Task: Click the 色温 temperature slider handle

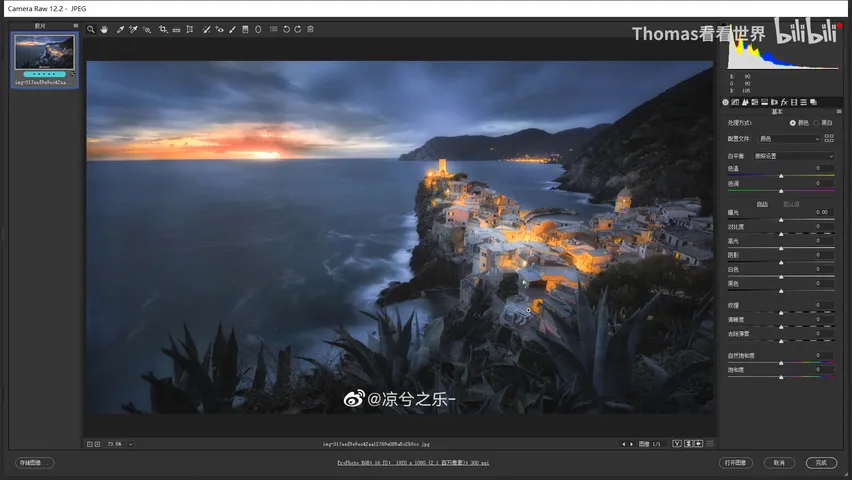Action: pos(781,176)
